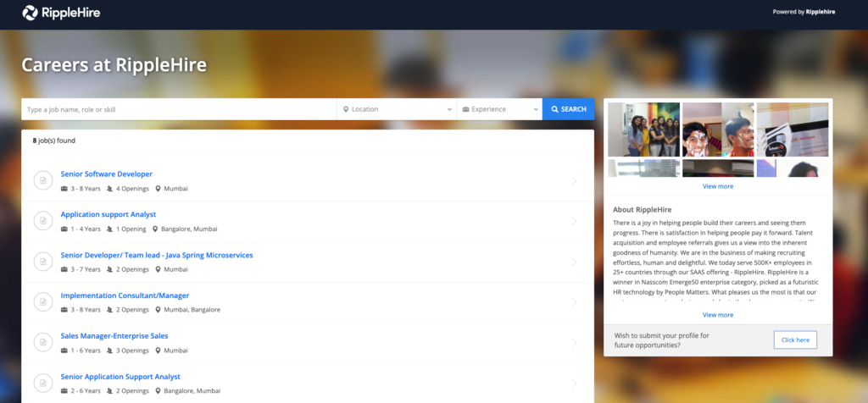
Task: Click location pin icon in Location dropdown
Action: [x=346, y=109]
